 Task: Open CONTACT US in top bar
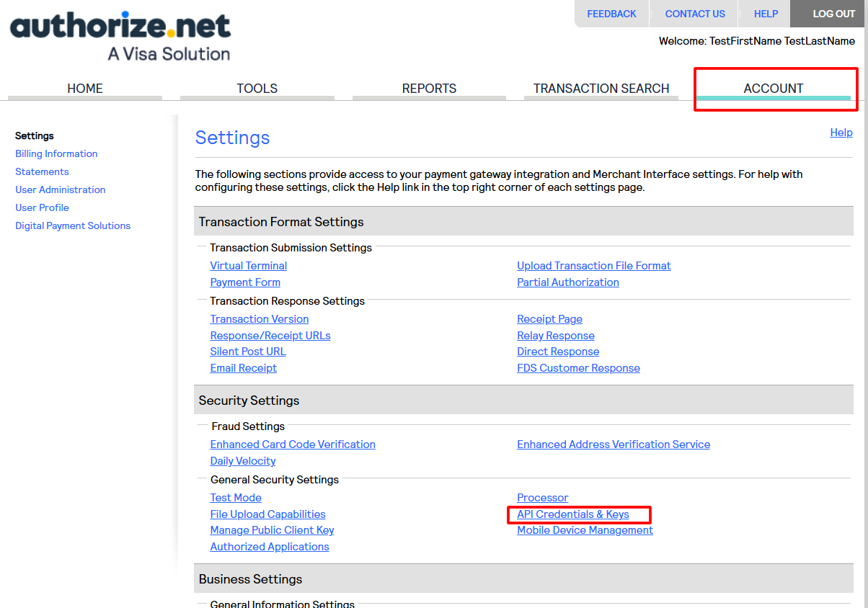(695, 14)
